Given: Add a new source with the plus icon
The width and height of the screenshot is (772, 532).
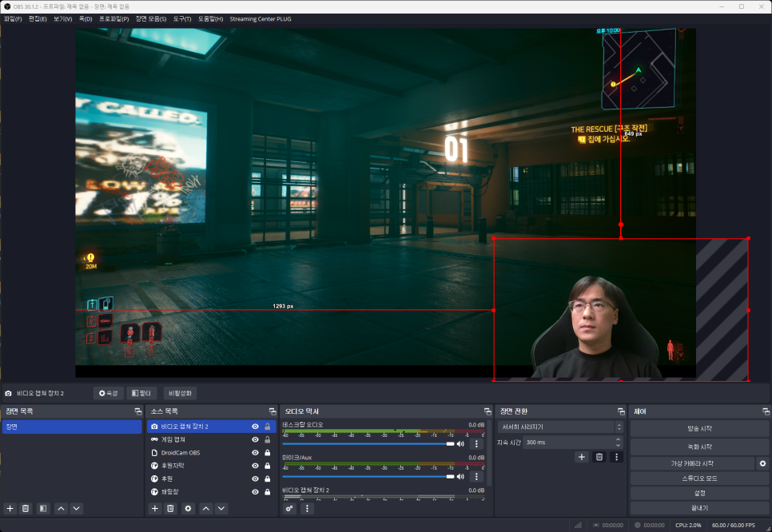Looking at the screenshot, I should pos(155,508).
